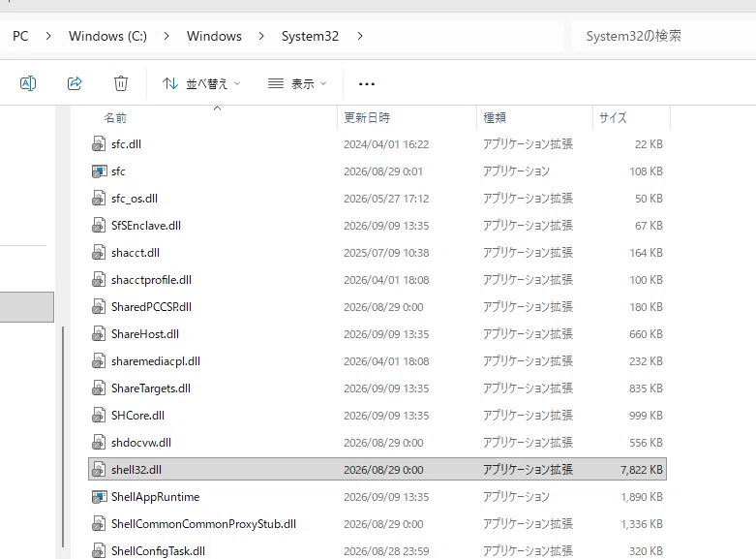Viewport: 756px width, 559px height.
Task: Sort by the 種類 column header
Action: coord(495,118)
